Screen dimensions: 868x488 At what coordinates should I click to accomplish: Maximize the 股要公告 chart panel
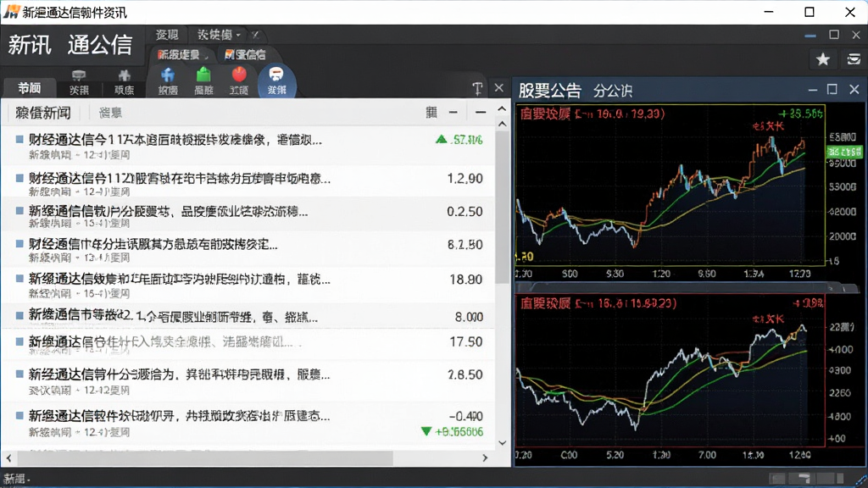832,89
